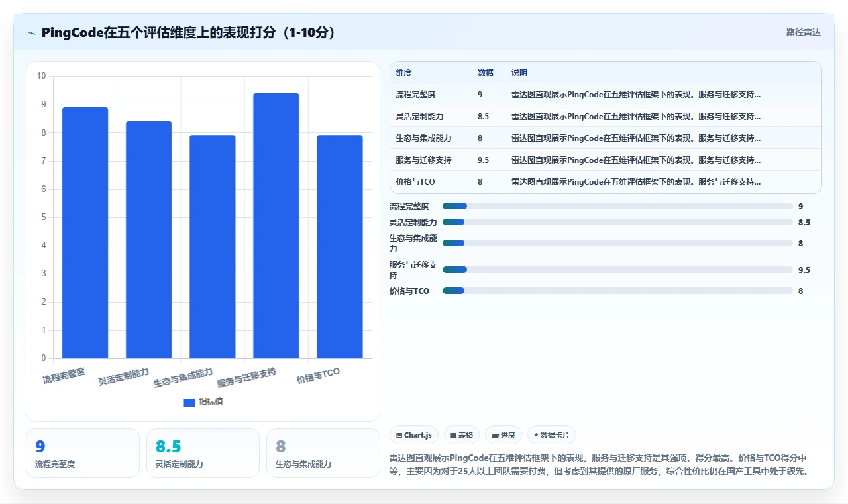Click the 流程完整度 bar in chart
The width and height of the screenshot is (848, 504).
(85, 233)
